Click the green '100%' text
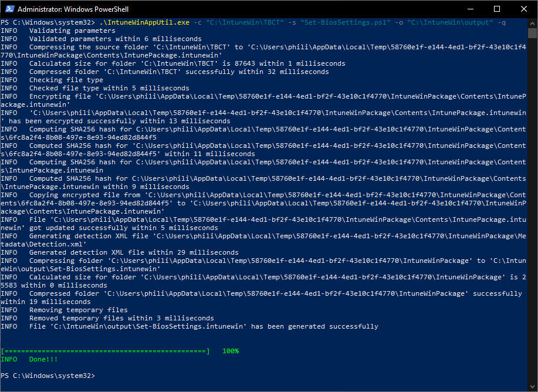This screenshot has width=538, height=392. pyautogui.click(x=231, y=351)
